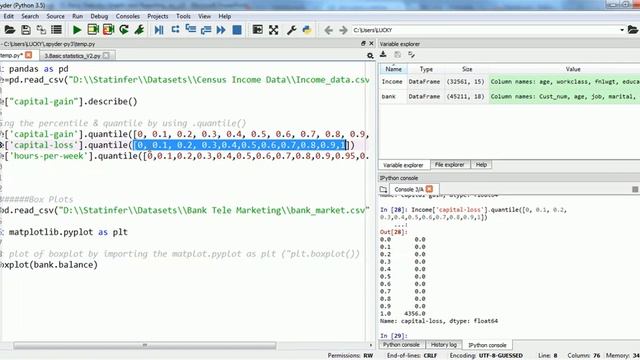
Task: Start debugging the file
Action: (159, 30)
